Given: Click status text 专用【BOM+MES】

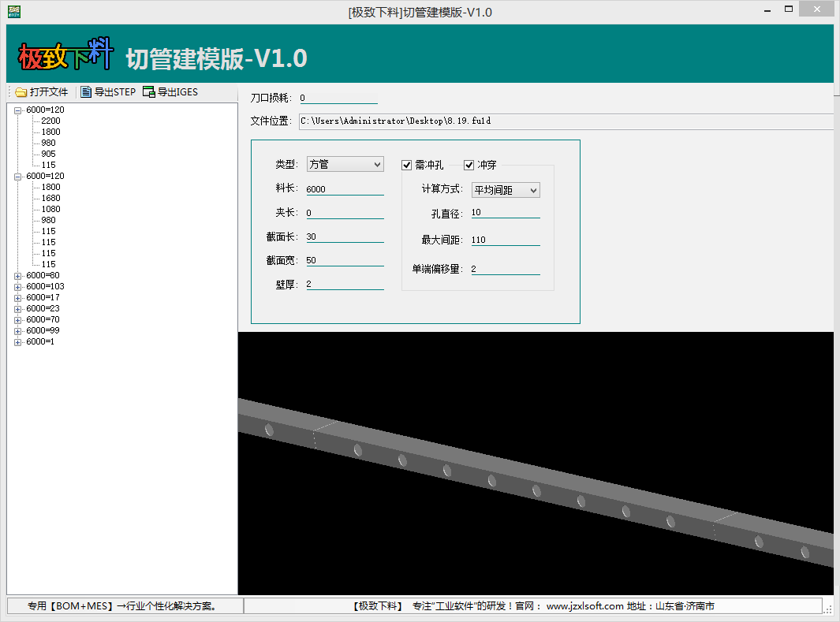Looking at the screenshot, I should [71, 606].
